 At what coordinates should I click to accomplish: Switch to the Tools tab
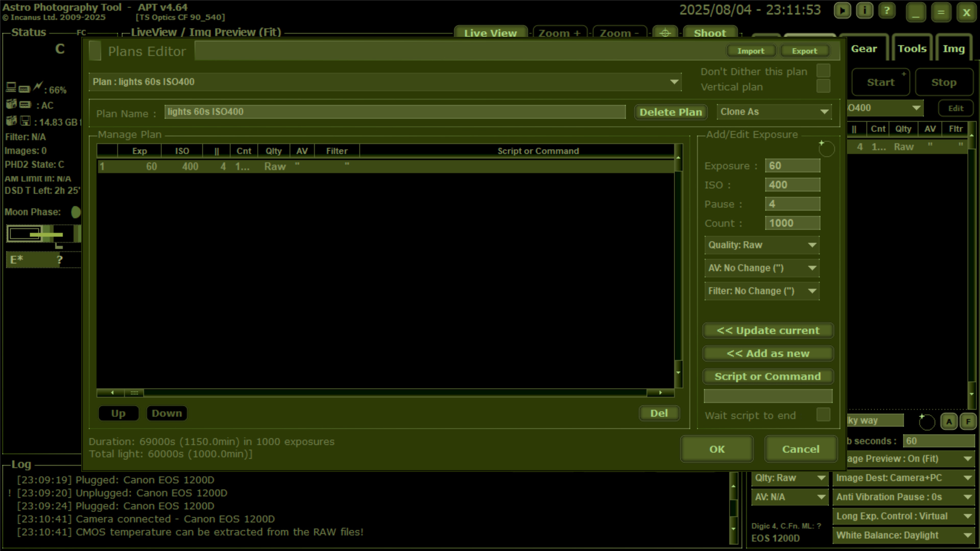click(x=912, y=49)
